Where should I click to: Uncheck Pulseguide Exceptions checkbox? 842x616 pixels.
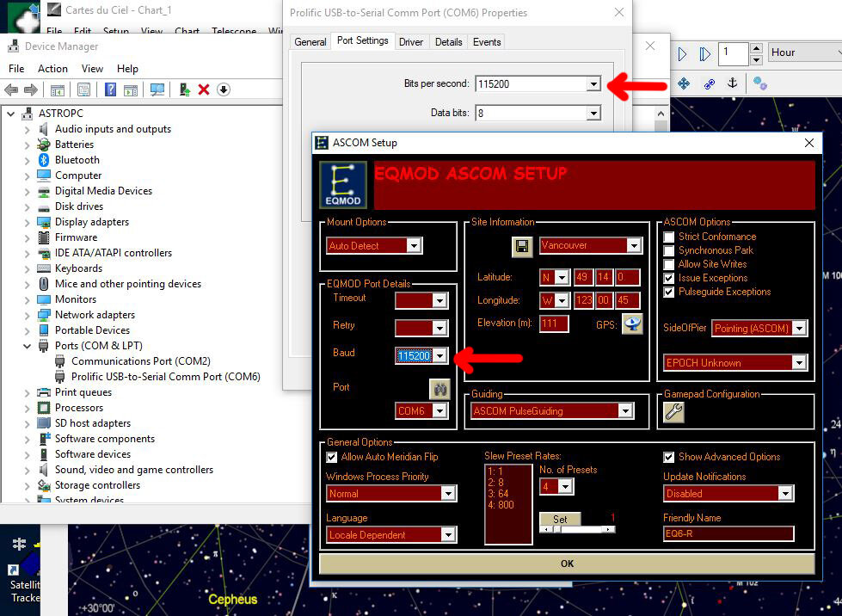[x=668, y=293]
